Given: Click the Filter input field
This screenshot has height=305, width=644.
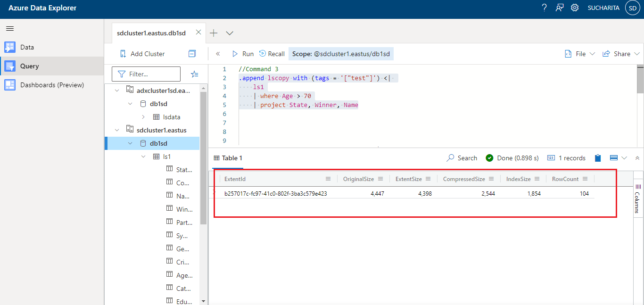Looking at the screenshot, I should click(146, 74).
